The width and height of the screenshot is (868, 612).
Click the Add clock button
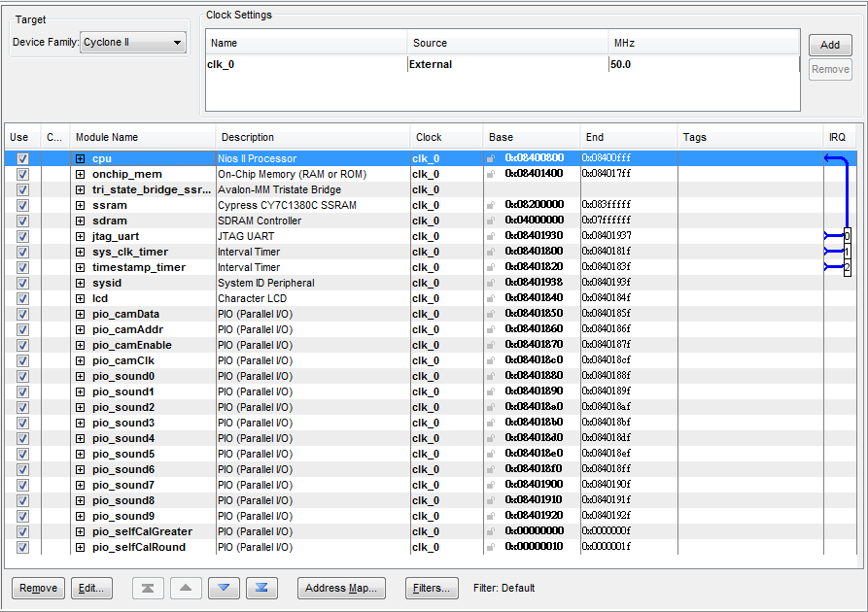pyautogui.click(x=830, y=45)
